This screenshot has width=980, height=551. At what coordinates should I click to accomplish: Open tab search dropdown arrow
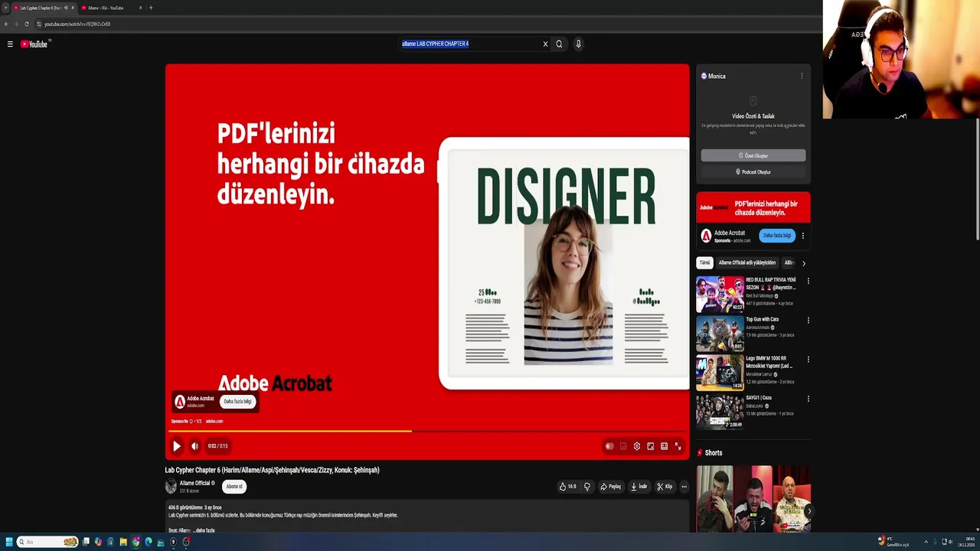[x=5, y=8]
